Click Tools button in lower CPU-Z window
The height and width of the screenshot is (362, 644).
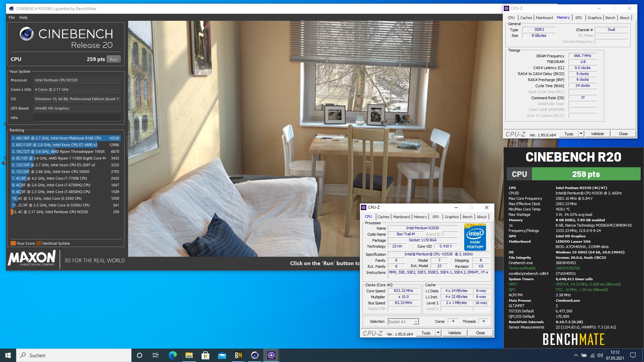click(x=426, y=333)
